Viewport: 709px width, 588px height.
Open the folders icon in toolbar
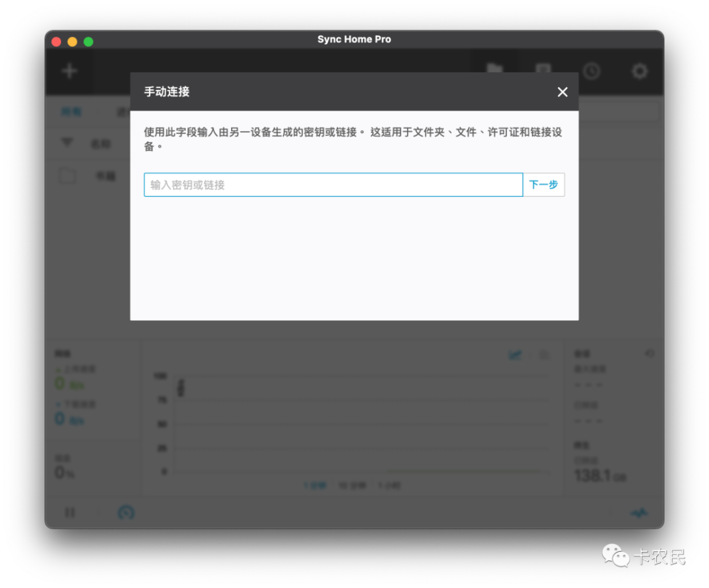pyautogui.click(x=495, y=68)
